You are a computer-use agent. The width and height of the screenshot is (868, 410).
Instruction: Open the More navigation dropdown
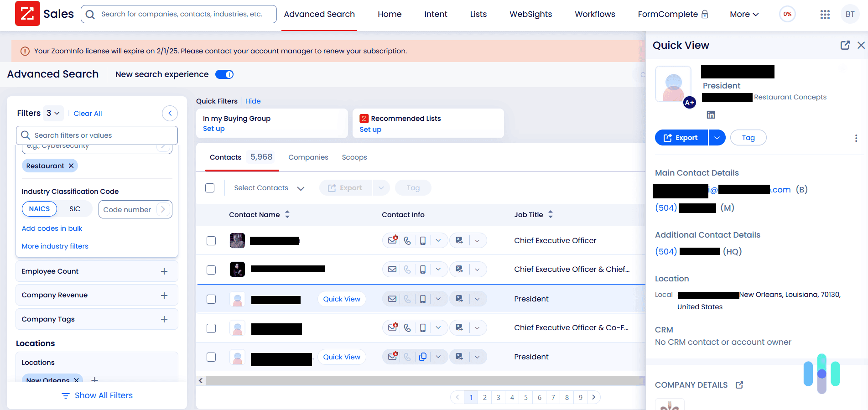pyautogui.click(x=744, y=14)
